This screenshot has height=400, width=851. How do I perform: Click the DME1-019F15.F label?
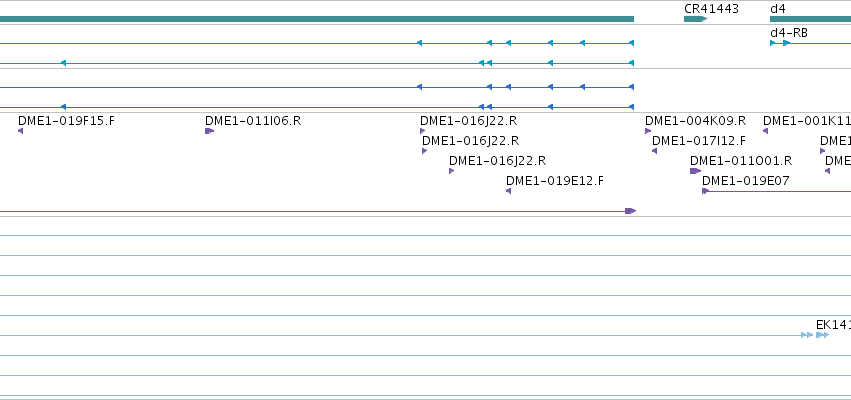tap(66, 120)
